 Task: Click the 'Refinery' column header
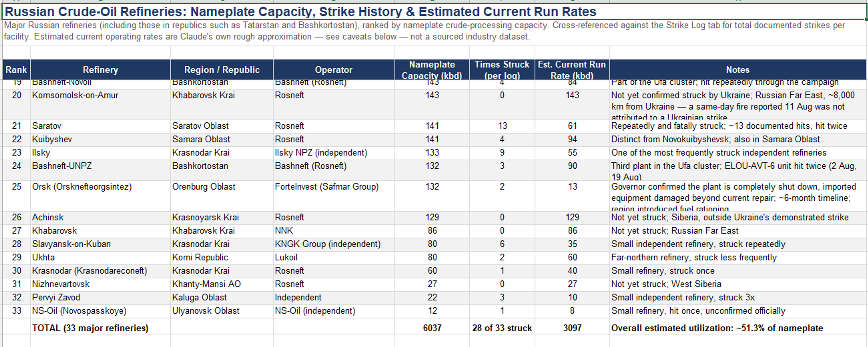coord(100,70)
